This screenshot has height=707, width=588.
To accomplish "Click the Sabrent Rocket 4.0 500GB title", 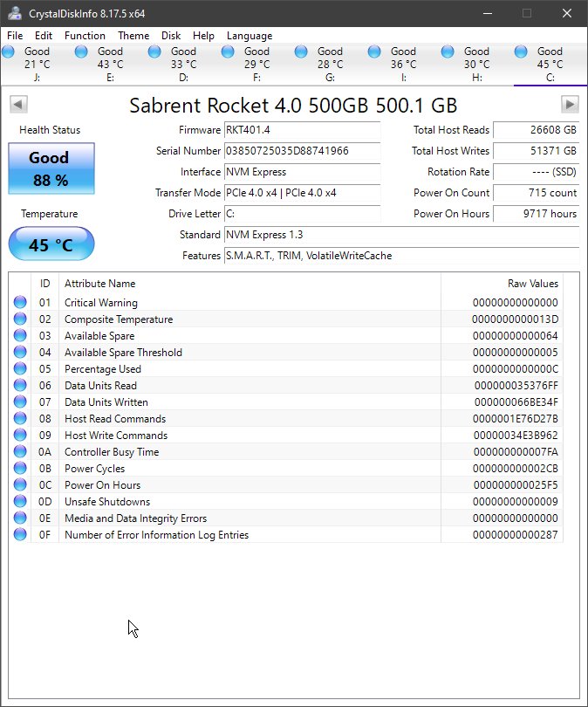I will point(293,106).
